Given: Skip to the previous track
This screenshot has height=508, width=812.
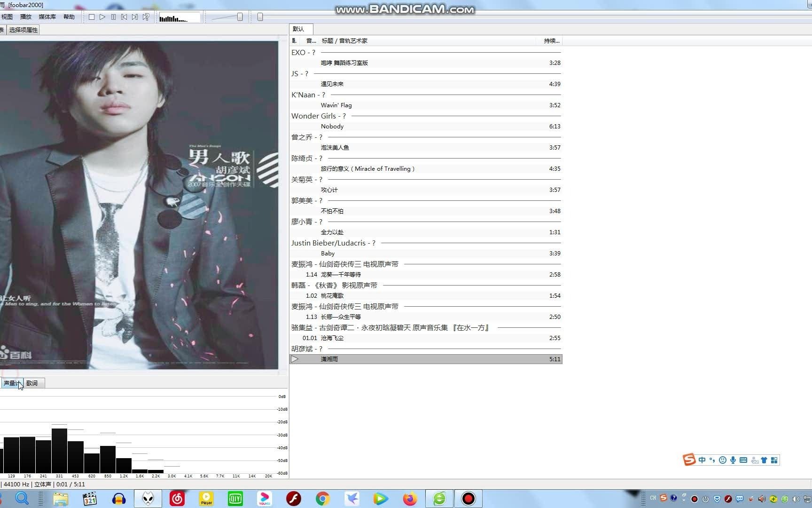Looking at the screenshot, I should click(x=124, y=17).
